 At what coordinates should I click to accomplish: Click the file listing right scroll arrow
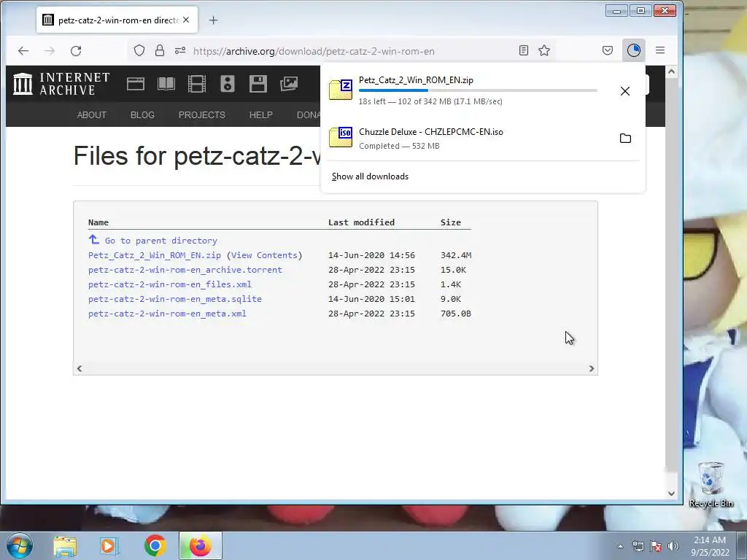pos(591,368)
